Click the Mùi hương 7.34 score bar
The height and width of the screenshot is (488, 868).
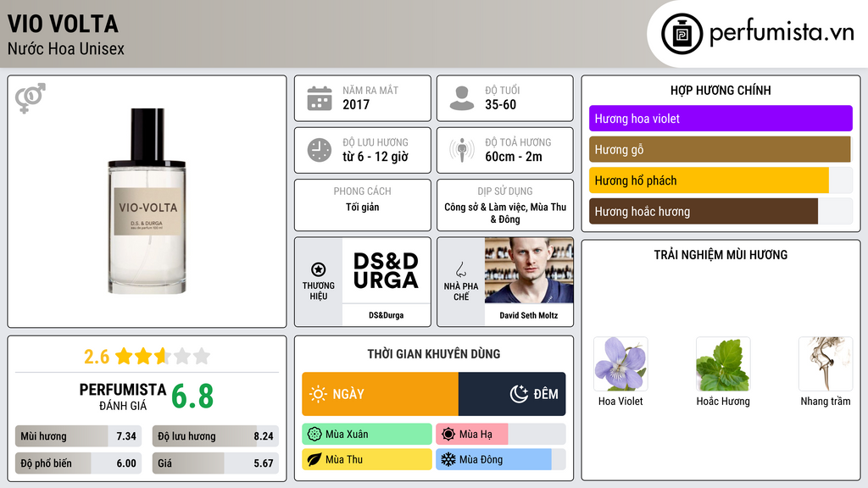click(x=78, y=436)
